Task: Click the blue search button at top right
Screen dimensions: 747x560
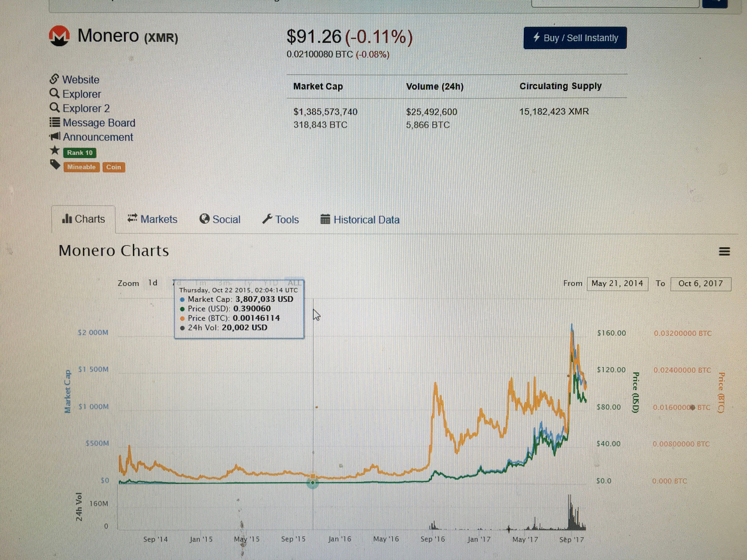Action: point(715,3)
